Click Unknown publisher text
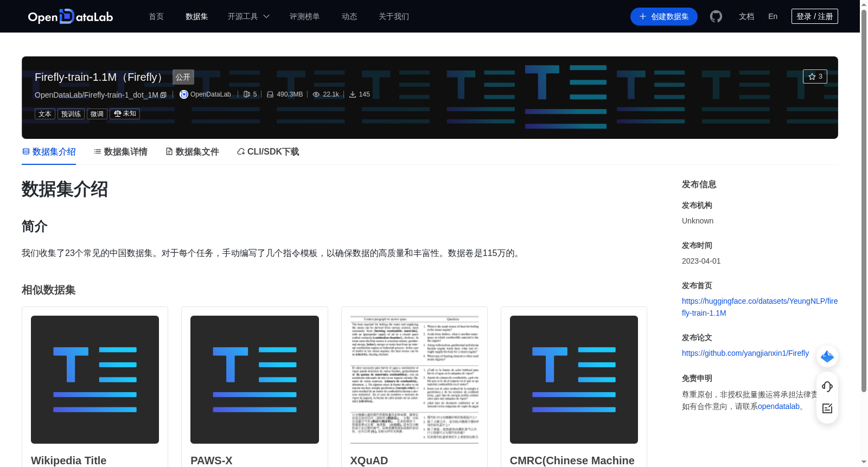 pos(698,221)
